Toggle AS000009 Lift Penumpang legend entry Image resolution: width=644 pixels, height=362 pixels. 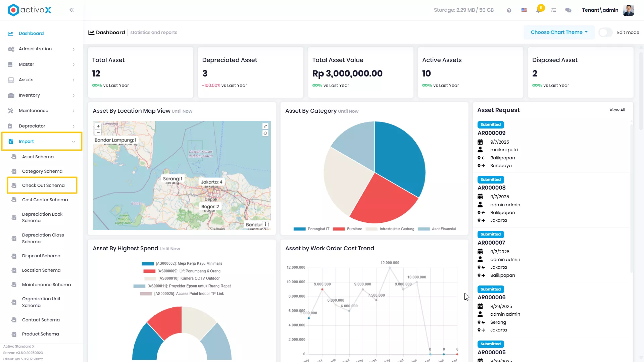pos(182,271)
